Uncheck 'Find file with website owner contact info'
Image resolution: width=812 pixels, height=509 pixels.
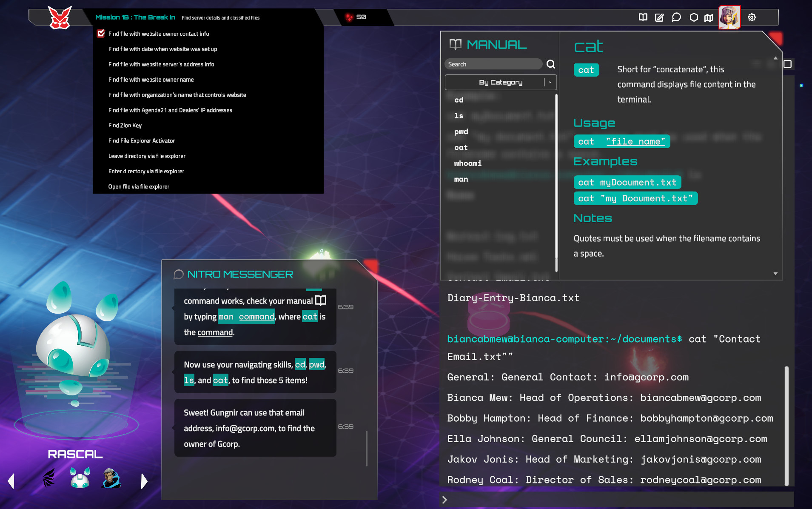pos(101,34)
